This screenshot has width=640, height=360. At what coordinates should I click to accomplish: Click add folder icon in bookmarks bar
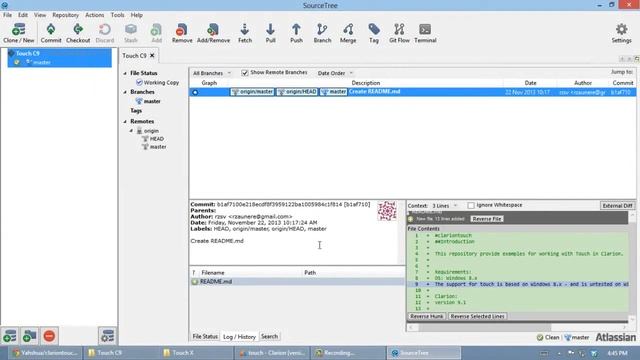(x=29, y=336)
